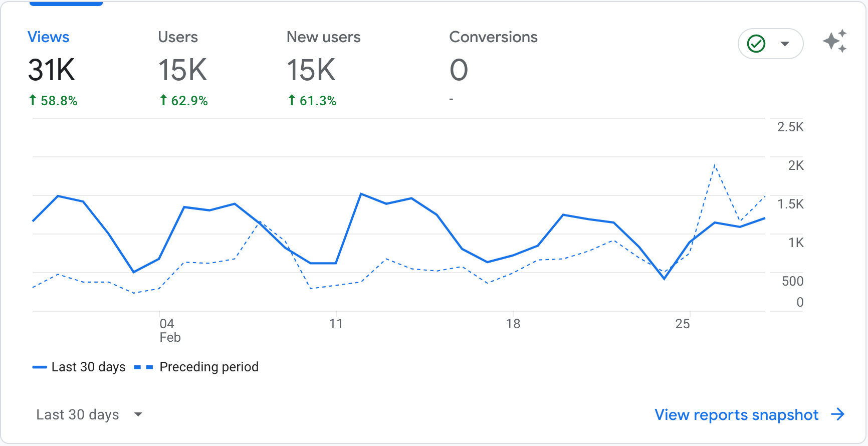868x446 pixels.
Task: Open the sparkle Insights icon
Action: (x=835, y=41)
